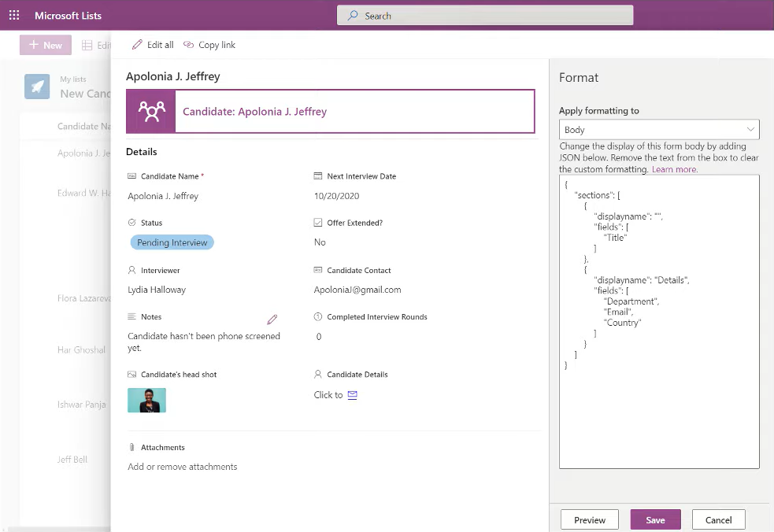Open the app launcher waffle icon
This screenshot has width=774, height=532.
point(13,16)
